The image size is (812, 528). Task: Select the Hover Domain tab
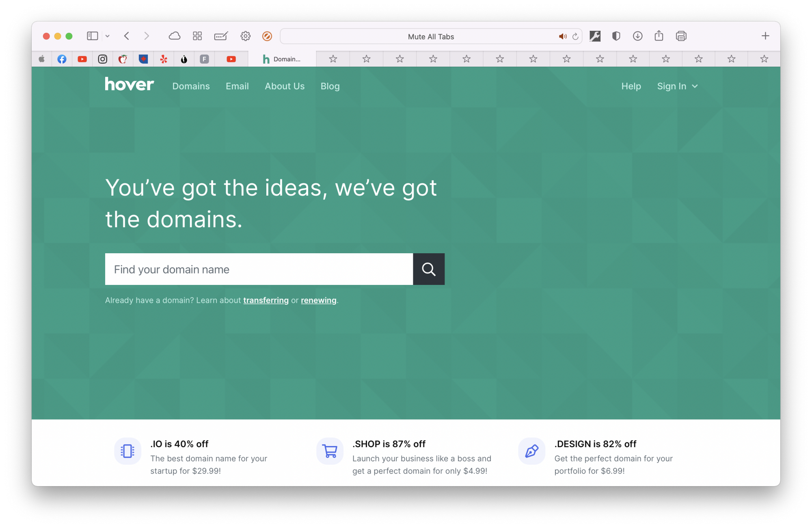click(282, 59)
